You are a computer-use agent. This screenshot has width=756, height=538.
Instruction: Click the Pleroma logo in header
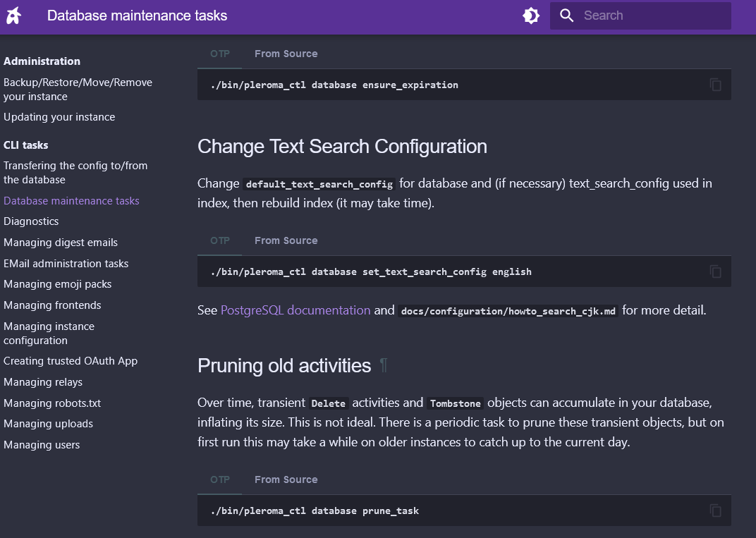click(13, 16)
